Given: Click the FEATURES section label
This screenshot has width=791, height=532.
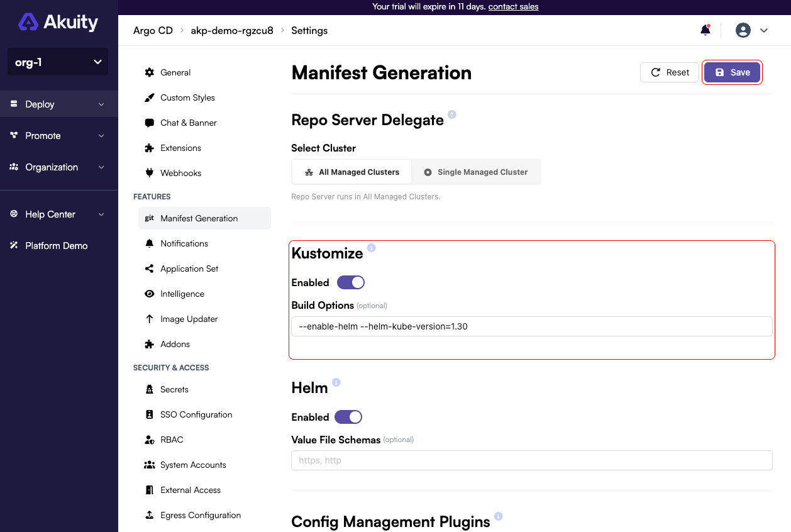Looking at the screenshot, I should [152, 197].
